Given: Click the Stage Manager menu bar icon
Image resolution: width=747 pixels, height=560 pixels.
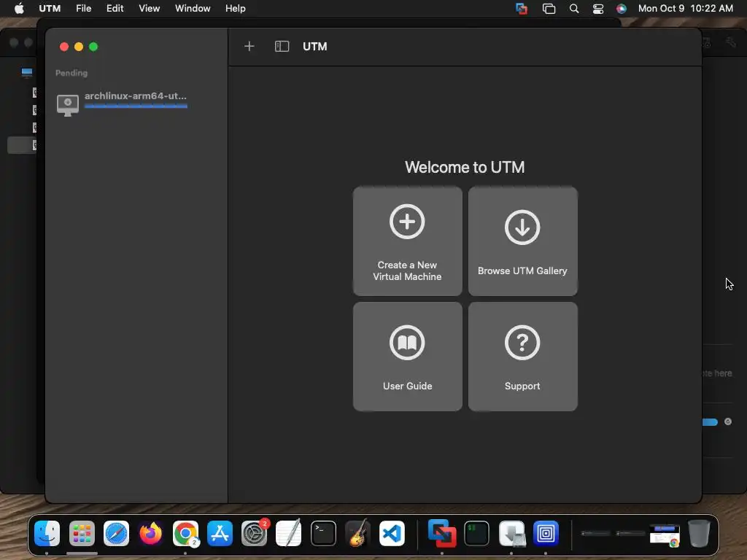Looking at the screenshot, I should [x=549, y=9].
